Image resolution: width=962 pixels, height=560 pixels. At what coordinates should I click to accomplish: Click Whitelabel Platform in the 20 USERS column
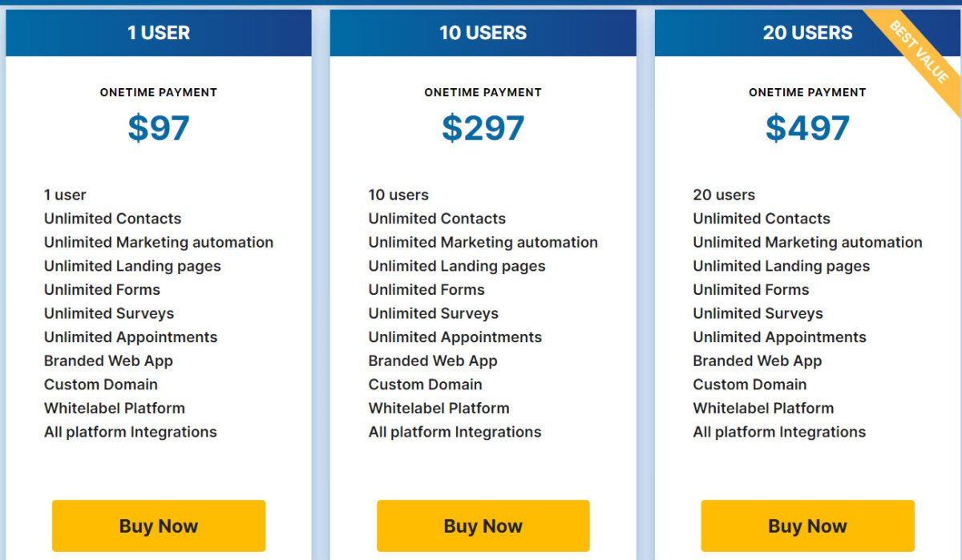(x=762, y=408)
